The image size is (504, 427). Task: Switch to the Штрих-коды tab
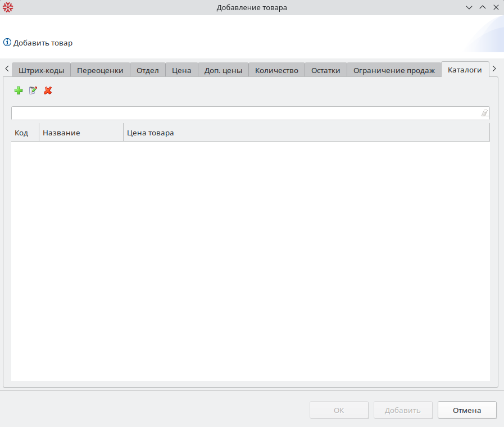pos(41,70)
